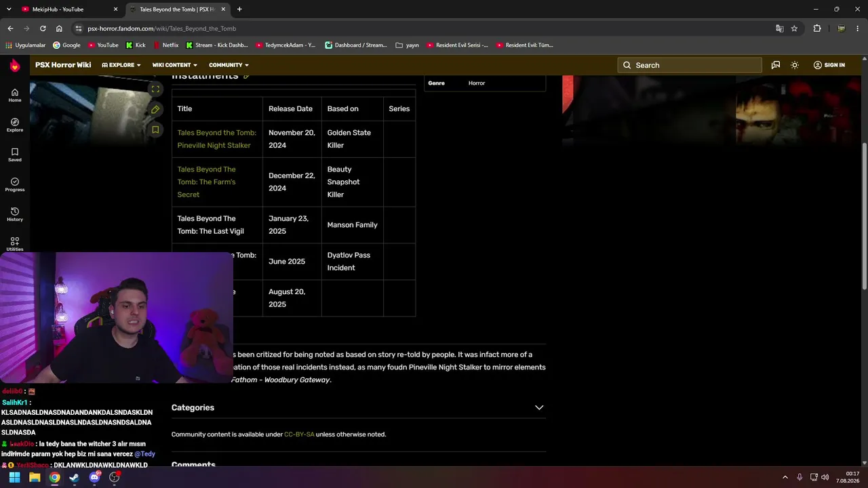Open the Dashboard / Stream bookmark
This screenshot has height=488, width=868.
pyautogui.click(x=356, y=45)
